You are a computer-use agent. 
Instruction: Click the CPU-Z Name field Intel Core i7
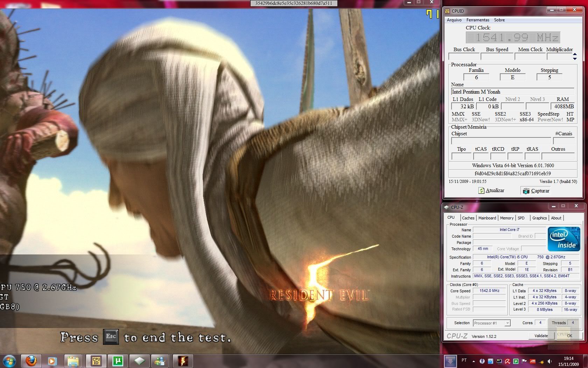[x=509, y=230]
